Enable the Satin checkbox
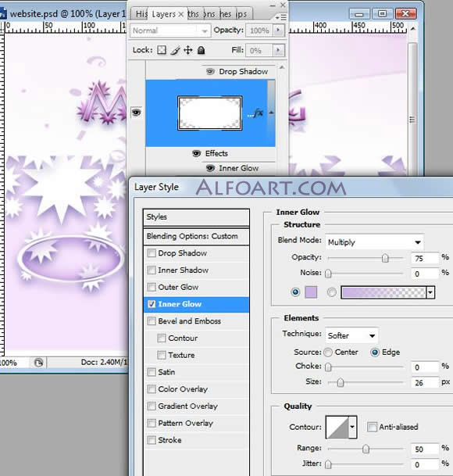 (x=152, y=372)
